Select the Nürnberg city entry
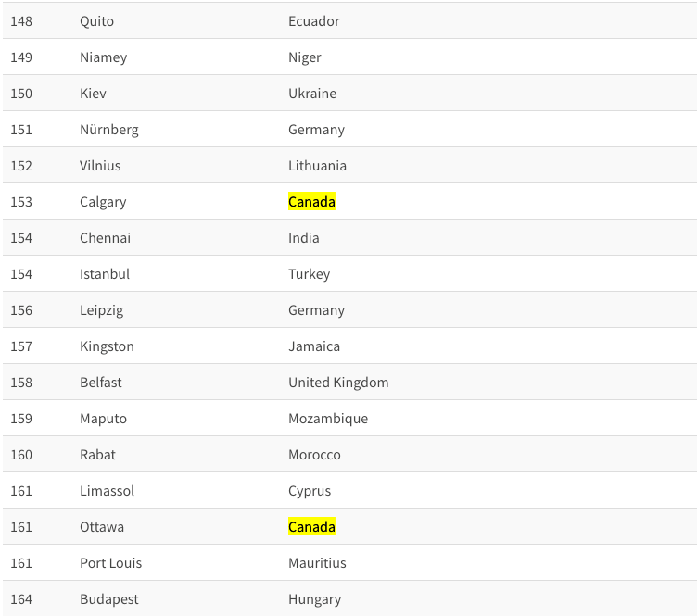Screen dimensions: 697x616 (109, 130)
